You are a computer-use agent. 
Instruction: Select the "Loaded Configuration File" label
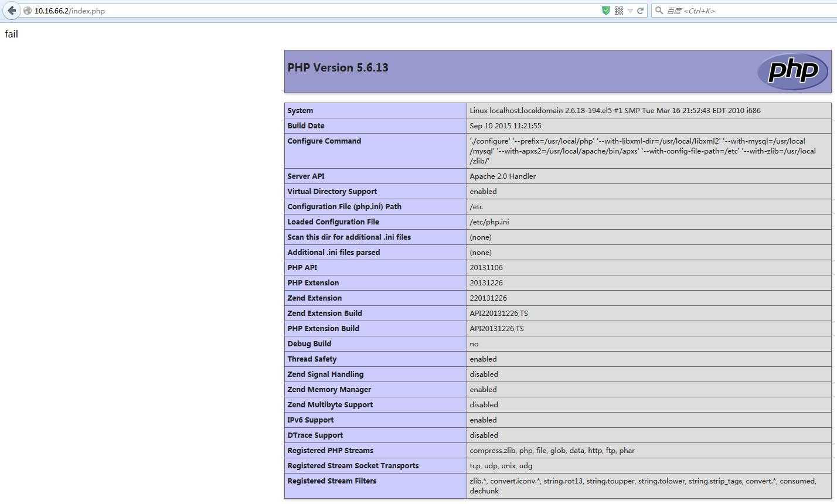pyautogui.click(x=333, y=222)
